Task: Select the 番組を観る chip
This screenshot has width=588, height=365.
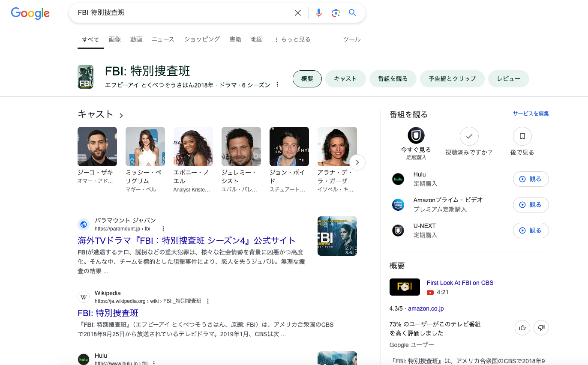Action: click(393, 79)
